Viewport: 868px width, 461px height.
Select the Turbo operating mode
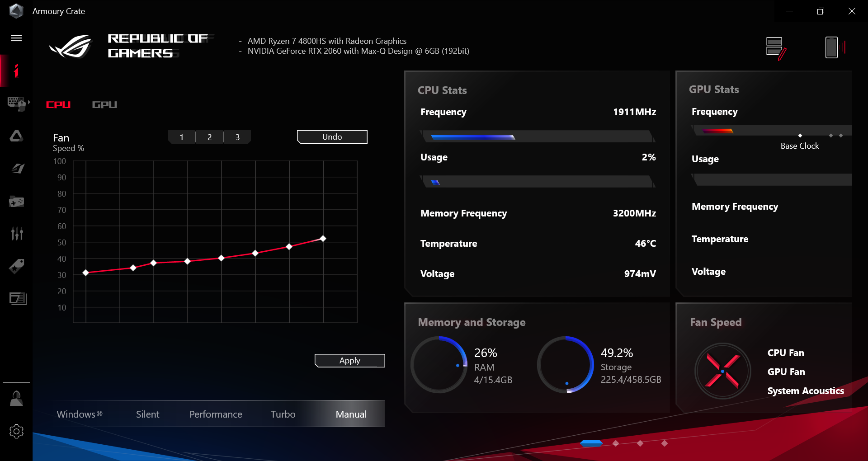[x=283, y=414]
